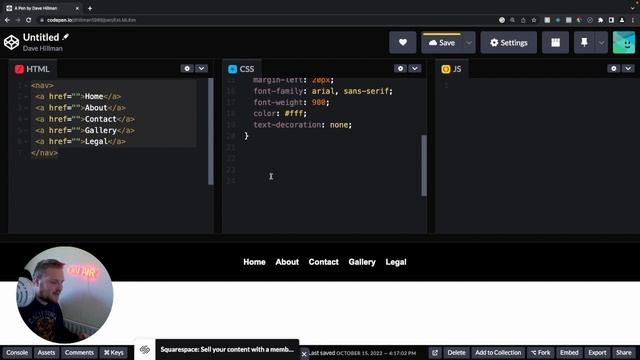640x360 pixels.
Task: Expand the JS editor options dropdown
Action: (628, 69)
